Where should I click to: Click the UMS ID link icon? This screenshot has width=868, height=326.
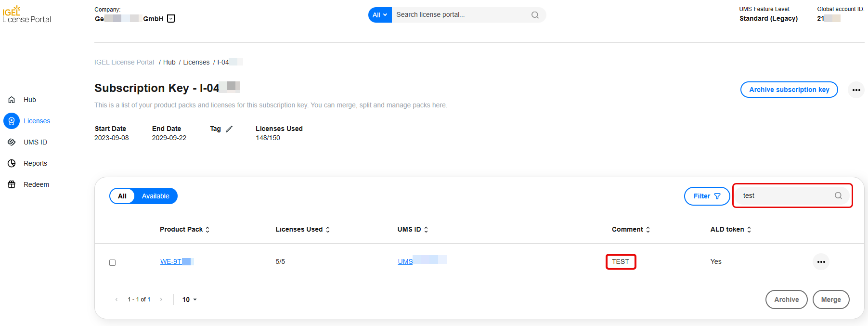12,142
